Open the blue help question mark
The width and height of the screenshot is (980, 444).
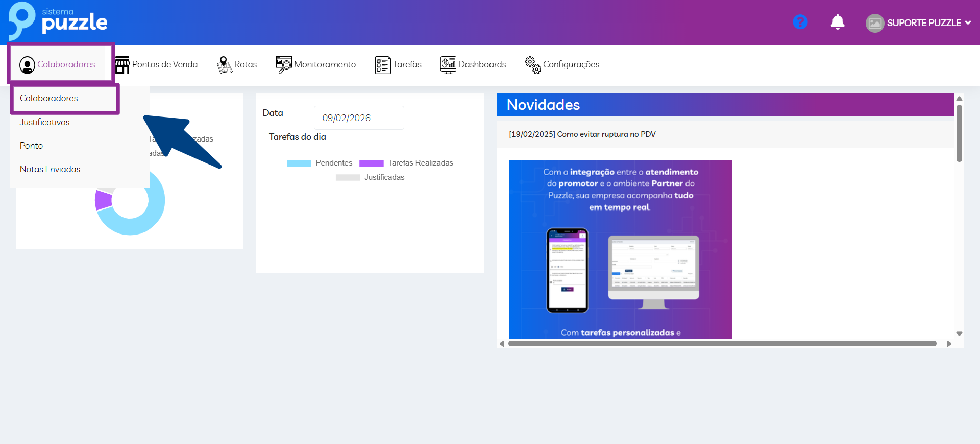point(800,22)
